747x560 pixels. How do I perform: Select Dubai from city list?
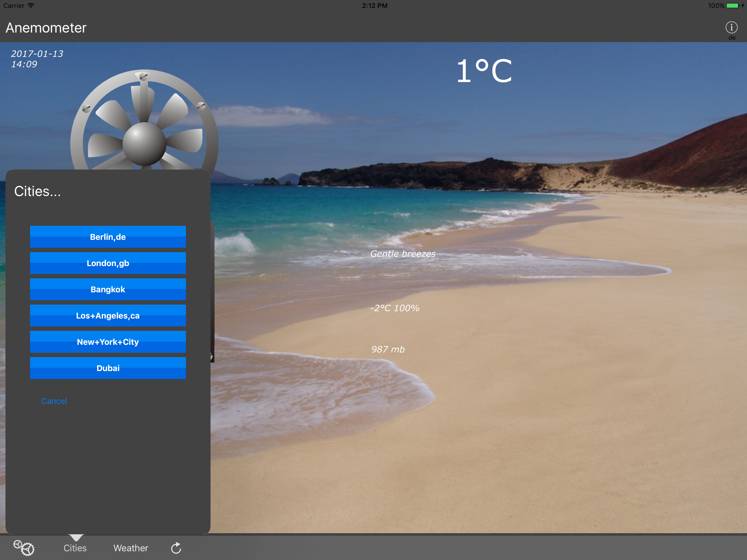pyautogui.click(x=108, y=368)
